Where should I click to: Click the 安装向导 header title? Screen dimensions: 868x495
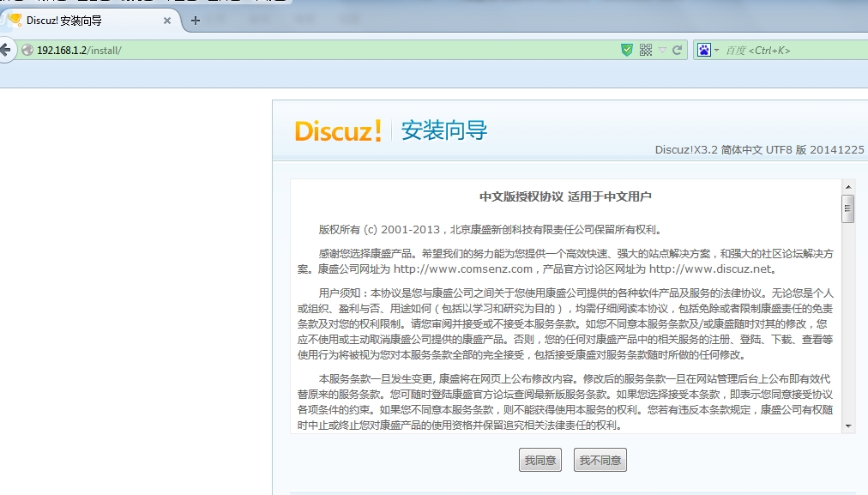pos(444,130)
